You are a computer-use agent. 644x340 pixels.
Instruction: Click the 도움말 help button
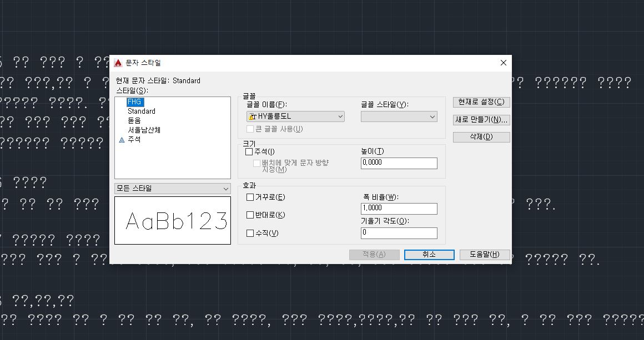[x=484, y=254]
